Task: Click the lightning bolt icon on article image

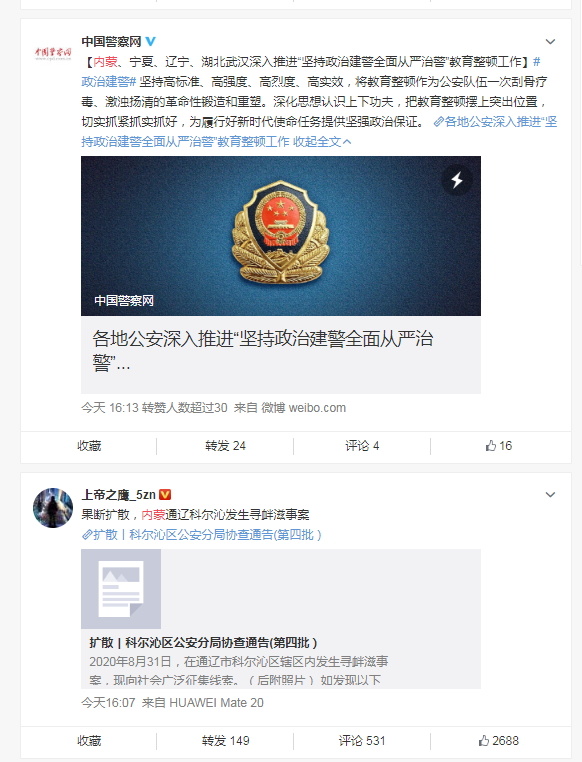Action: pyautogui.click(x=457, y=180)
